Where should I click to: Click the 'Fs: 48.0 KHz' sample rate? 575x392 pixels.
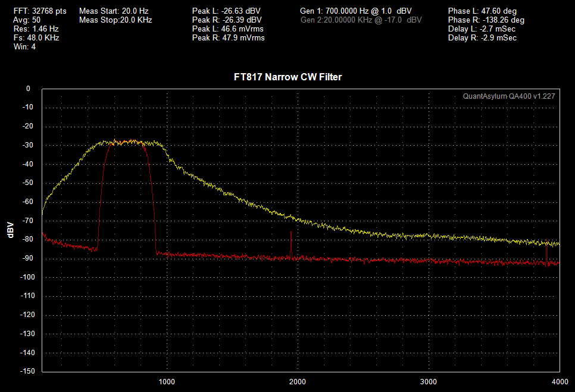36,37
